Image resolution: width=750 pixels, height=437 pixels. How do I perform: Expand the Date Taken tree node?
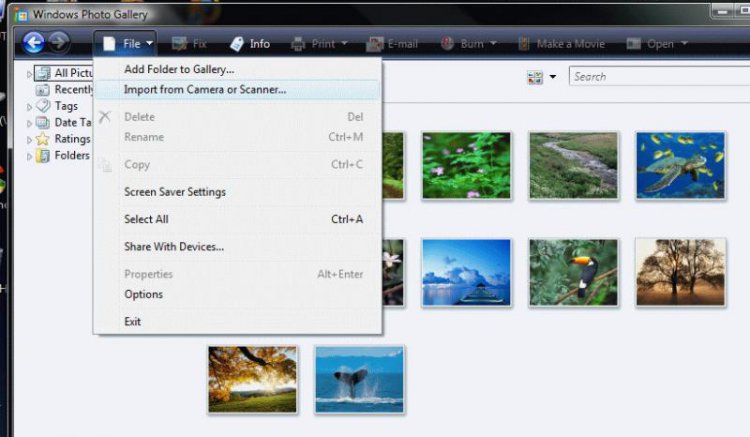click(29, 124)
